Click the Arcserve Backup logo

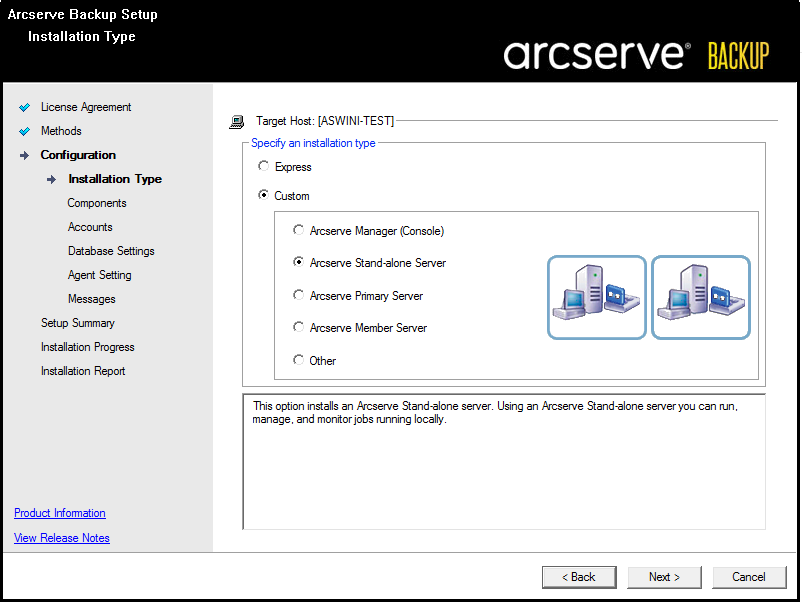coord(636,55)
